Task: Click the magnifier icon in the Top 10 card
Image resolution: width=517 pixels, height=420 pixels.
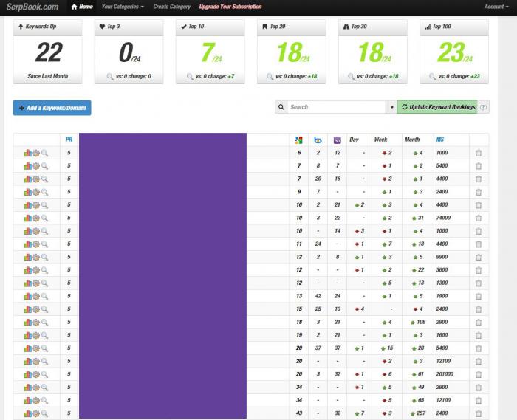Action: [x=190, y=77]
